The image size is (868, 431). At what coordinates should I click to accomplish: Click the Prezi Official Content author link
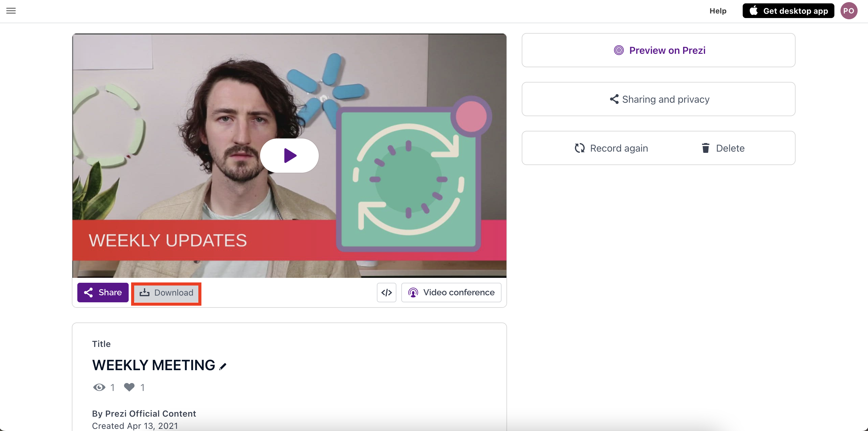click(x=150, y=414)
